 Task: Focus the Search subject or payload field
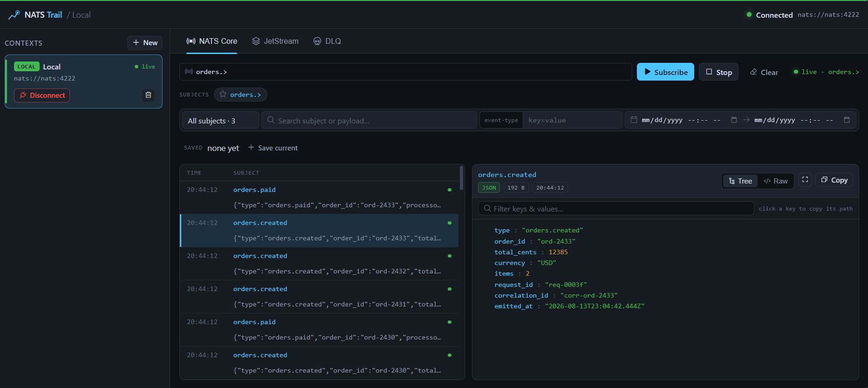(x=369, y=120)
